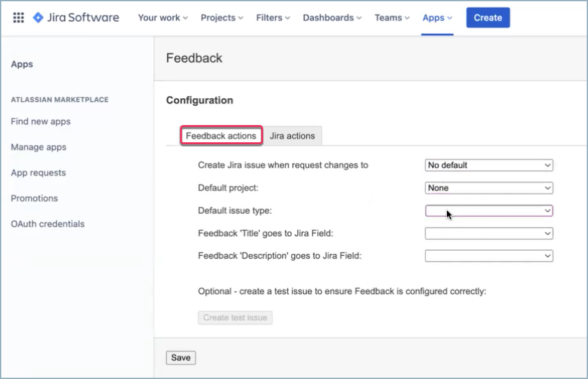Screen dimensions: 588x379
Task: Open the Your work menu
Action: click(x=163, y=18)
